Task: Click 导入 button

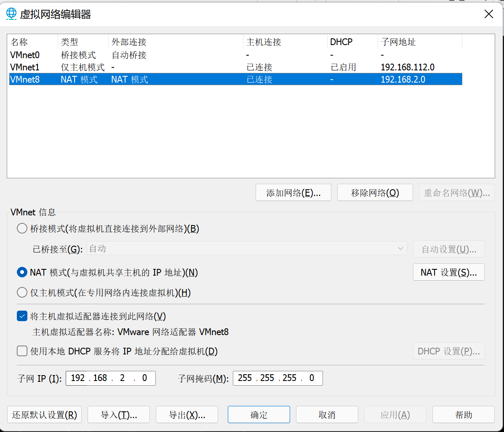Action: click(x=119, y=415)
